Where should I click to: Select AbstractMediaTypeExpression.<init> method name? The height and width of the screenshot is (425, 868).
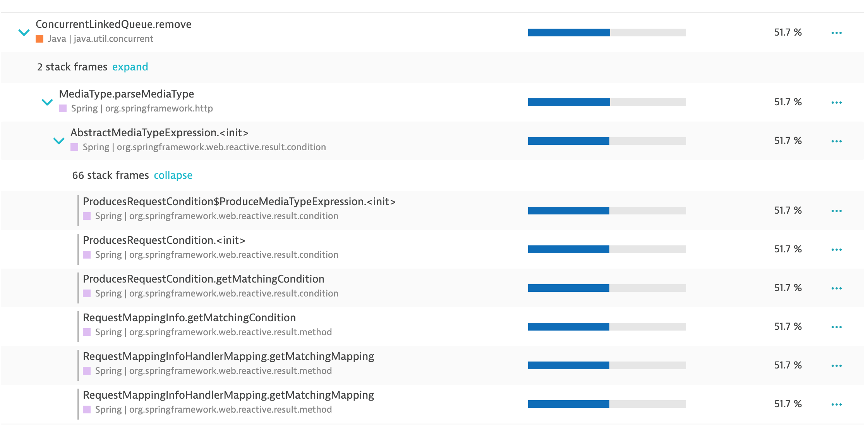[160, 133]
